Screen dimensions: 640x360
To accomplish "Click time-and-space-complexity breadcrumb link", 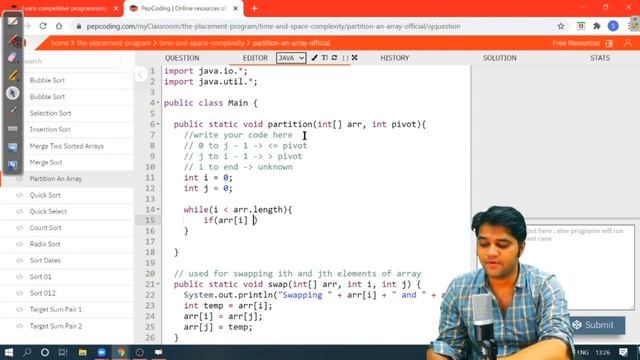I will tap(202, 43).
